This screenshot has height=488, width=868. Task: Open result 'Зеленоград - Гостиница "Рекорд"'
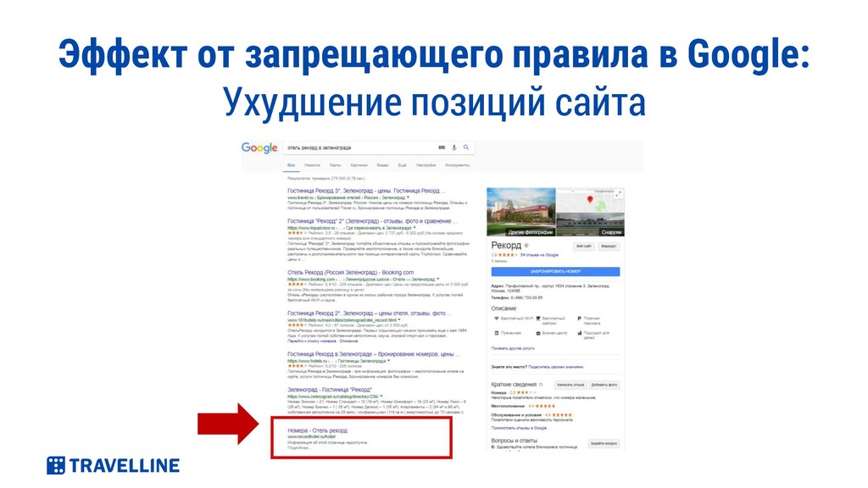click(x=330, y=390)
